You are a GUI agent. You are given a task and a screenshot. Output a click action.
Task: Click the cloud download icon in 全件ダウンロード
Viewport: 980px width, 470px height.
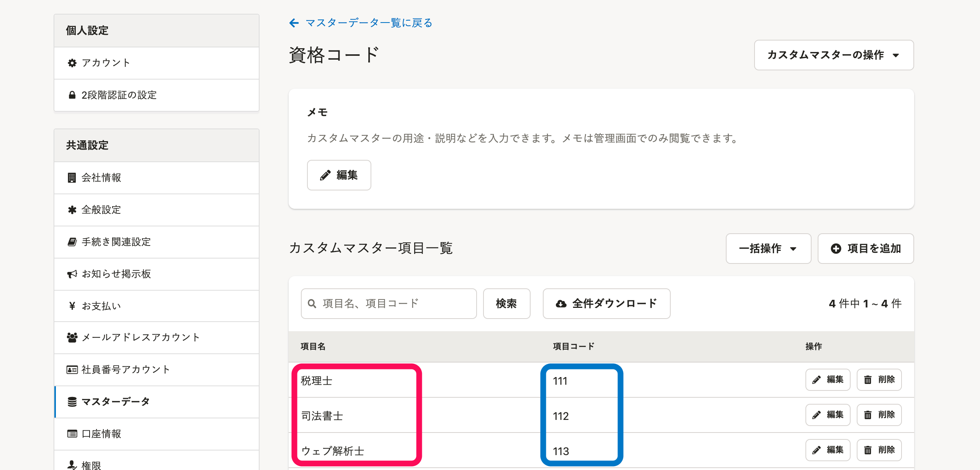pos(561,304)
